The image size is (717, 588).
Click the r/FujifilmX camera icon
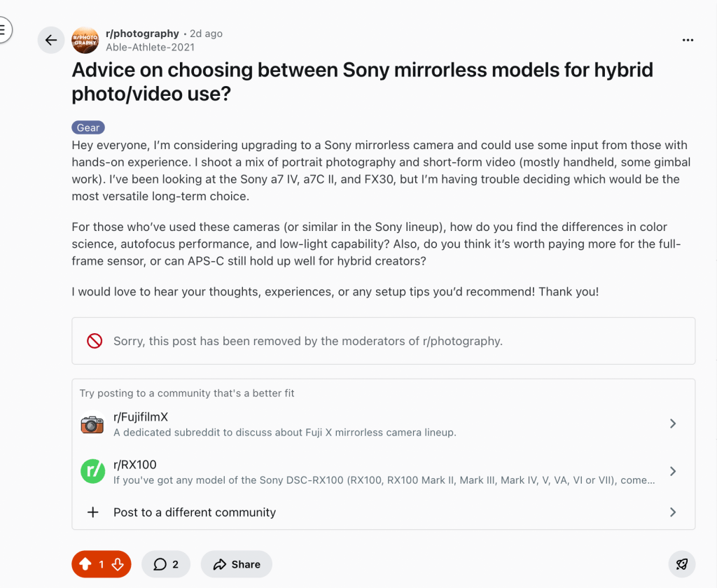92,423
